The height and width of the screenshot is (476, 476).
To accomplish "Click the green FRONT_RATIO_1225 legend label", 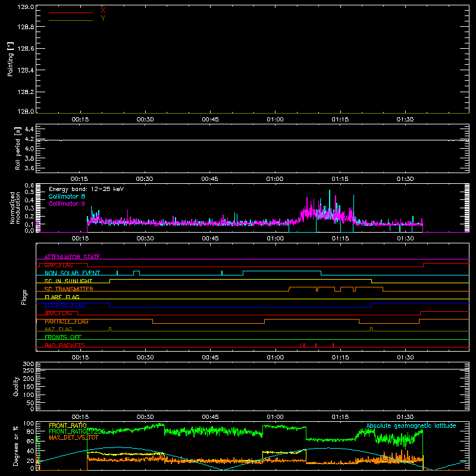I will 77,431.
